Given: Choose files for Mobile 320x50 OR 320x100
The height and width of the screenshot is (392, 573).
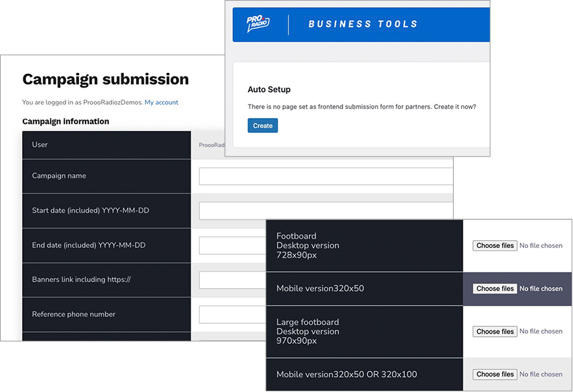Looking at the screenshot, I should coord(494,374).
